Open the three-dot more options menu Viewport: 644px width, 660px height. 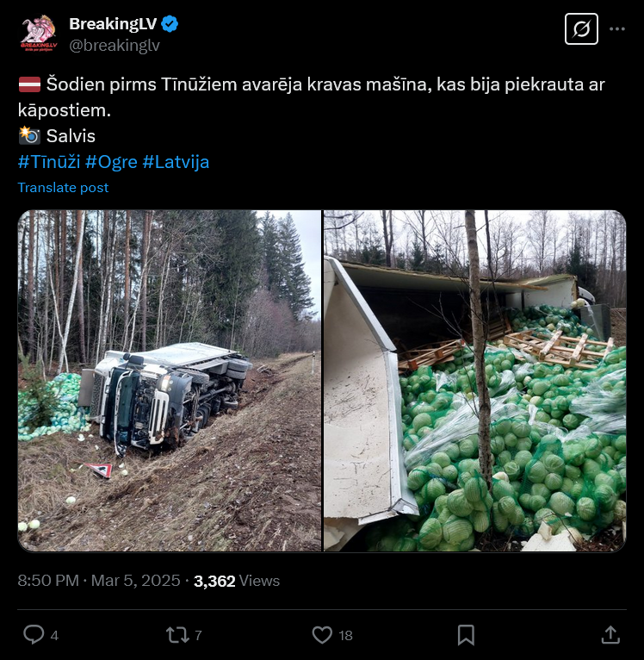click(617, 29)
